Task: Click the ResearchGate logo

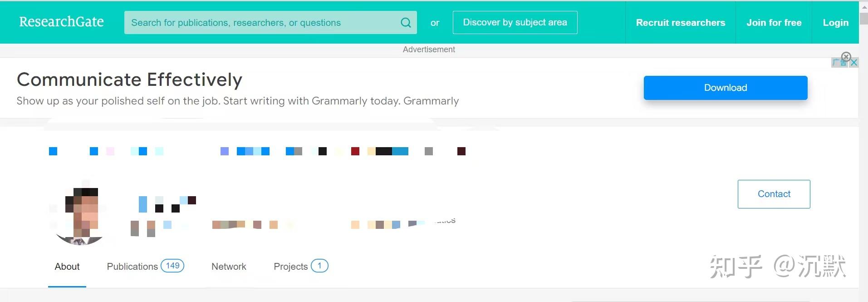Action: pos(61,22)
